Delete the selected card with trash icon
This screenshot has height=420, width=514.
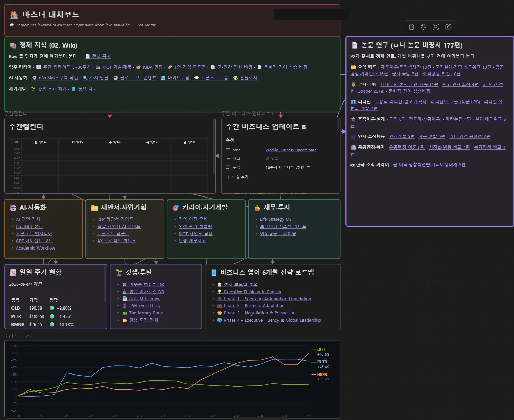point(412,27)
